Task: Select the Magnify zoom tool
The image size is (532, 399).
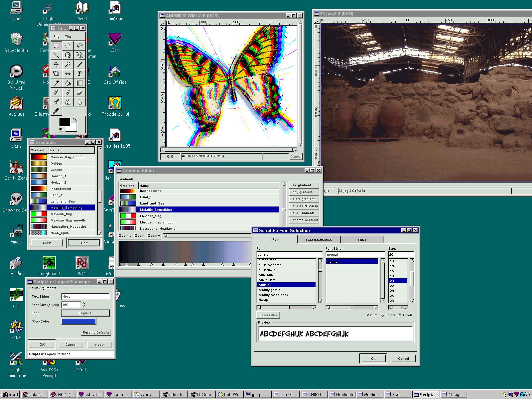Action: [68, 64]
